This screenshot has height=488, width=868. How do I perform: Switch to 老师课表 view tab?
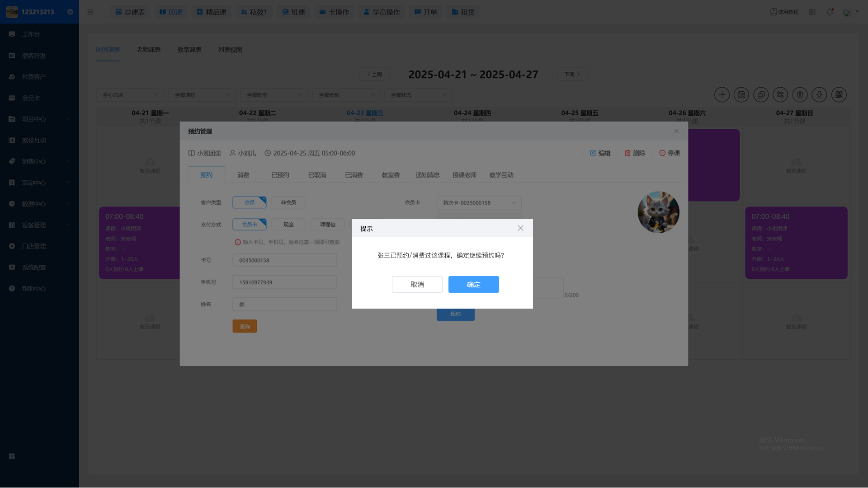(x=149, y=50)
